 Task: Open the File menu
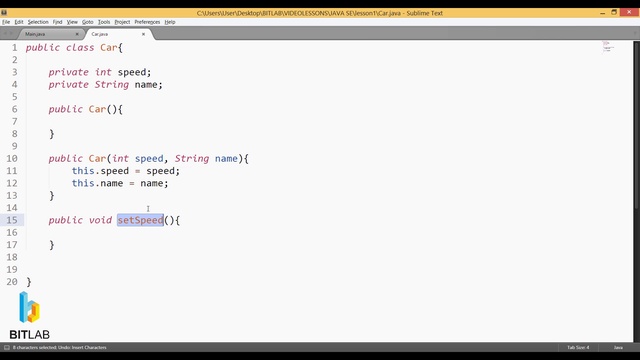click(6, 22)
